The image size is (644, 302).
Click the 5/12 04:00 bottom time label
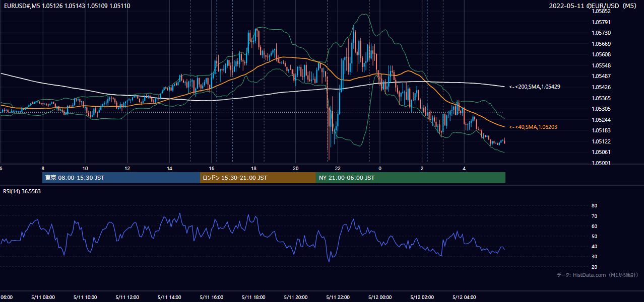(464, 297)
